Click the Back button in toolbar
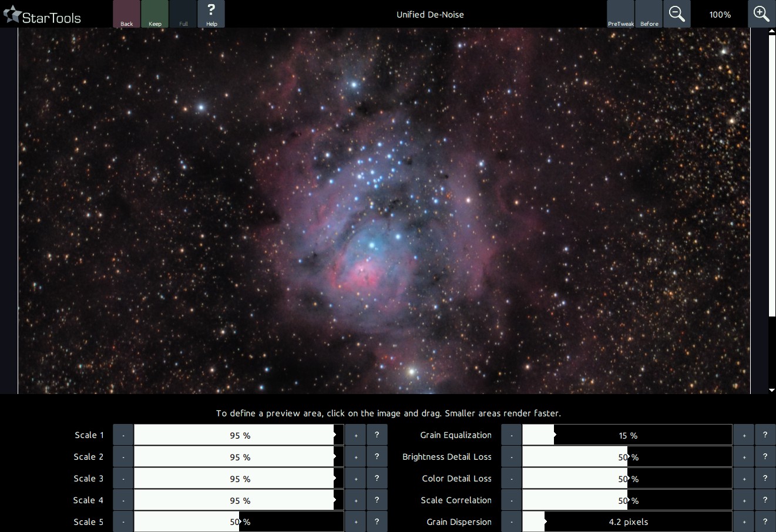The image size is (776, 532). (126, 14)
